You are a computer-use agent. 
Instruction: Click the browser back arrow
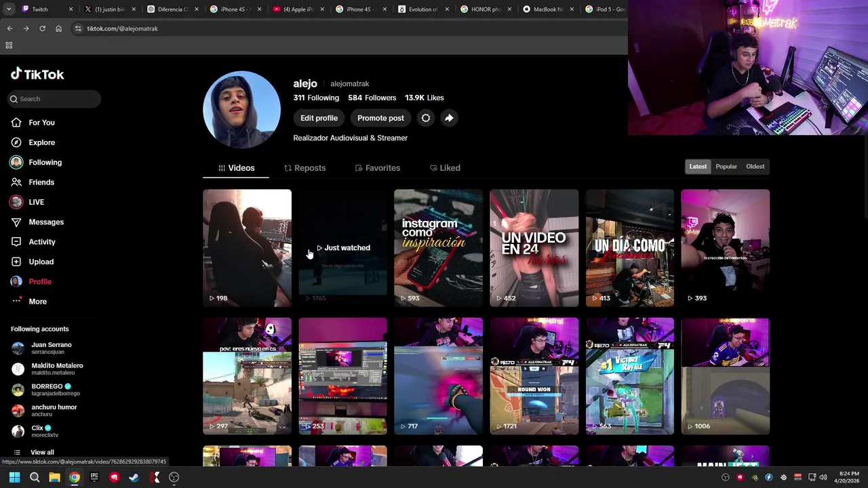pos(9,28)
